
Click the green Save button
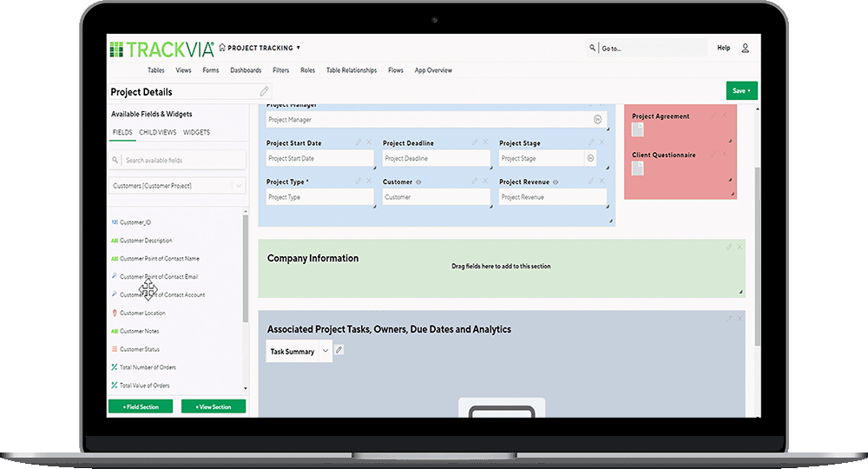point(740,90)
